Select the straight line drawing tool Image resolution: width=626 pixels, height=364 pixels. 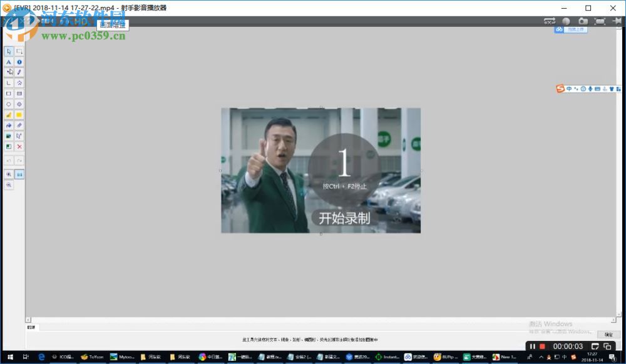tap(9, 83)
